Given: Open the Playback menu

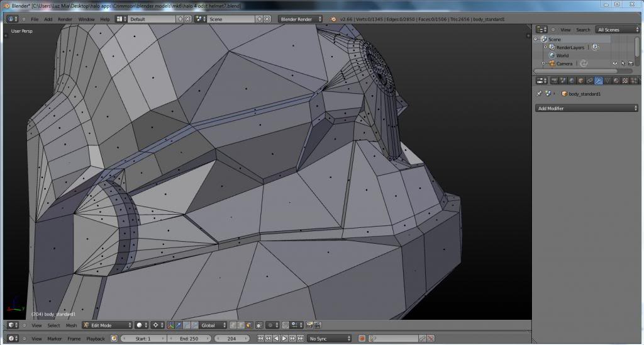Looking at the screenshot, I should (x=96, y=339).
